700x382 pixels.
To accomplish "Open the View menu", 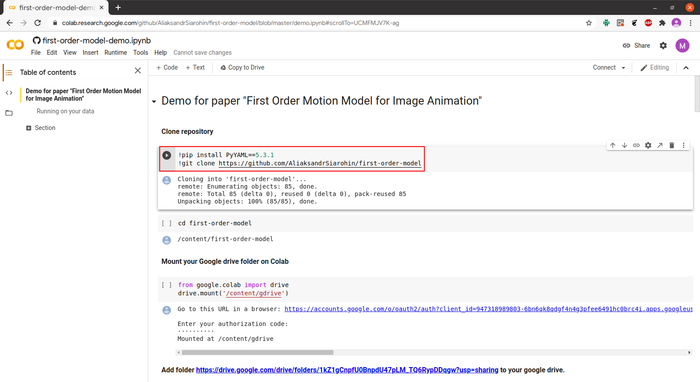I will click(x=70, y=53).
